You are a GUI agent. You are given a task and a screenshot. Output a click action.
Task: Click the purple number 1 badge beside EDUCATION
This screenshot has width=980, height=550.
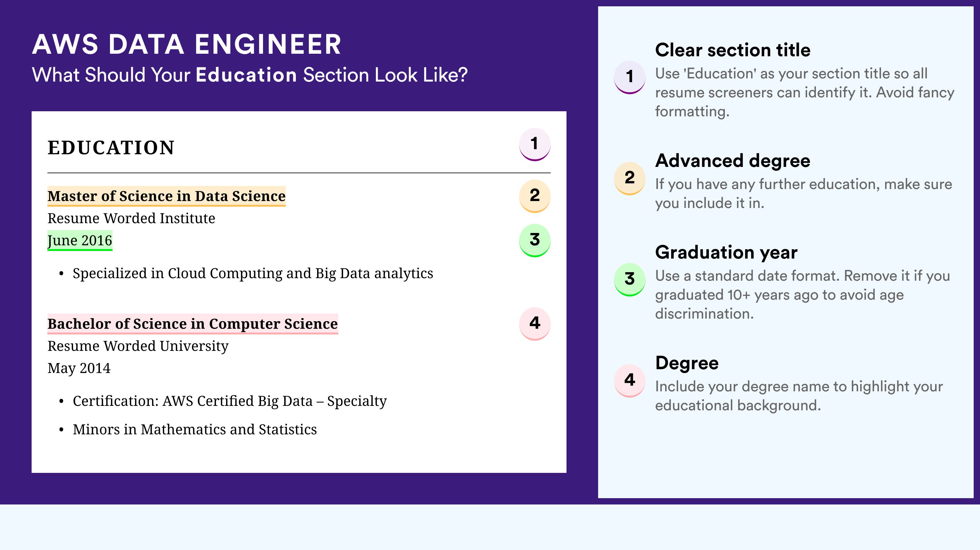535,144
